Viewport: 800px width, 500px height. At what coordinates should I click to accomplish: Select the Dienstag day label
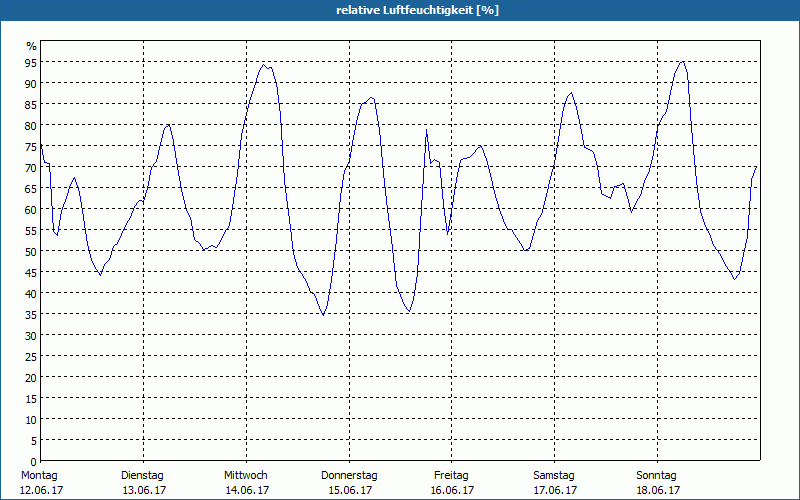(143, 475)
